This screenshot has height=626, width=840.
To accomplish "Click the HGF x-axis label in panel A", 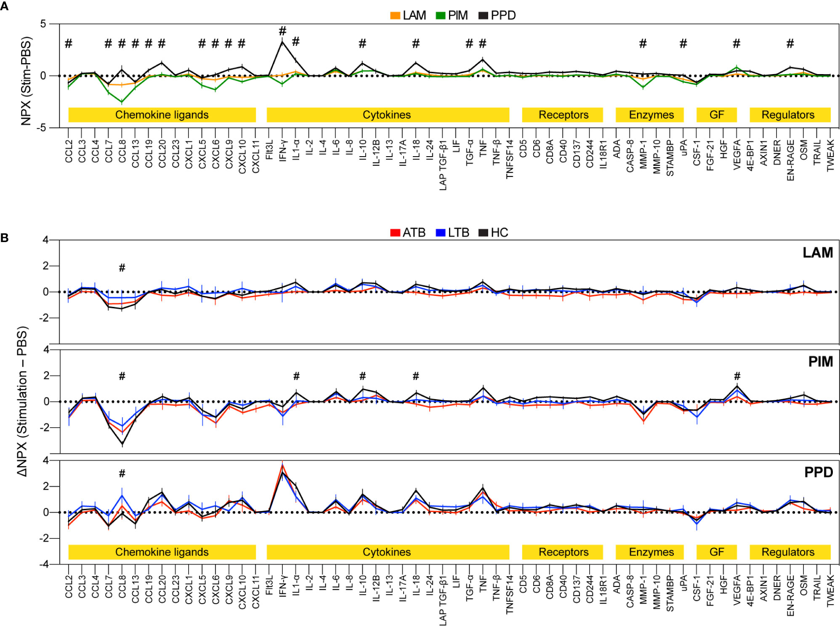I will (x=723, y=149).
